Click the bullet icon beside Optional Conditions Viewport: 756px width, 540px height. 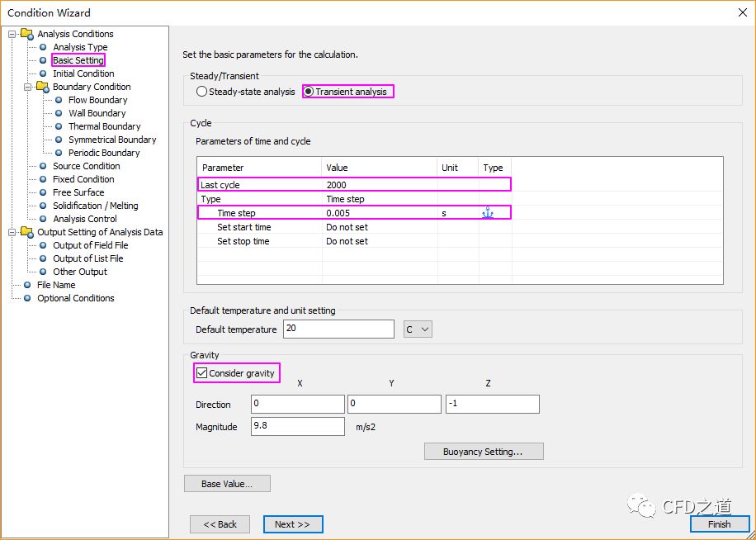27,298
